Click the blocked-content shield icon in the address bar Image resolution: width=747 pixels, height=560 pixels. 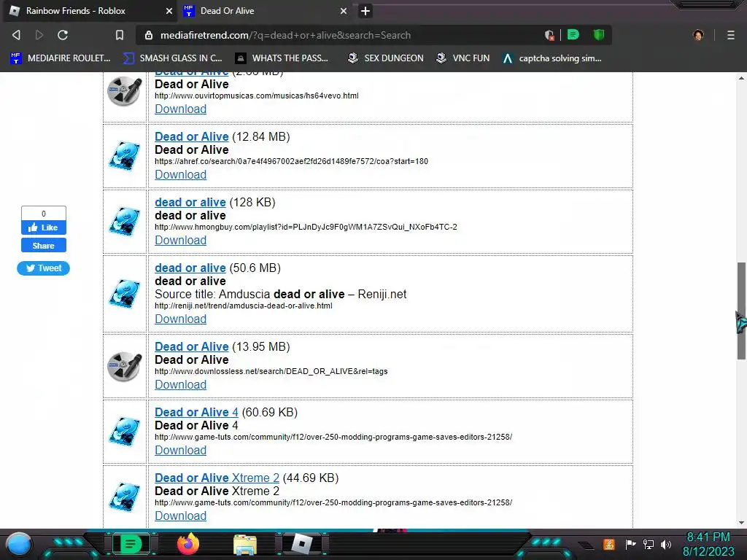(x=549, y=35)
